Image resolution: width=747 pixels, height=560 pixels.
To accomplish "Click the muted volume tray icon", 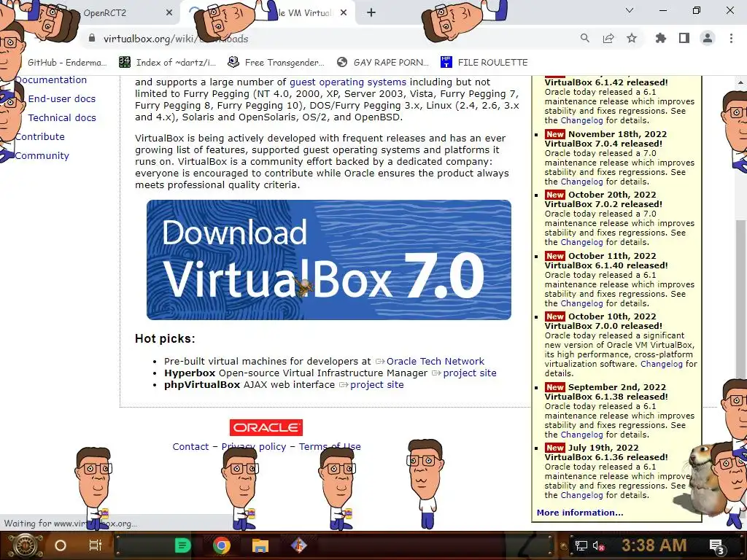I will click(x=600, y=545).
